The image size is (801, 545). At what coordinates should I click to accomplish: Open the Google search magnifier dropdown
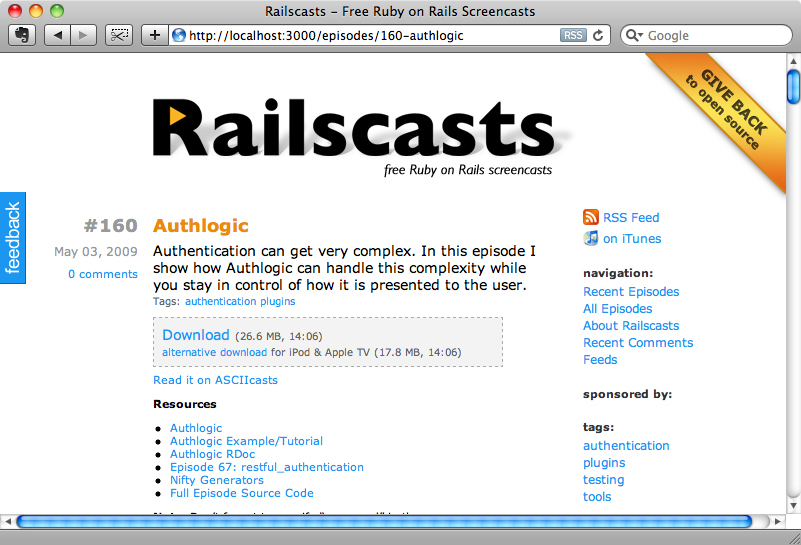pyautogui.click(x=634, y=35)
